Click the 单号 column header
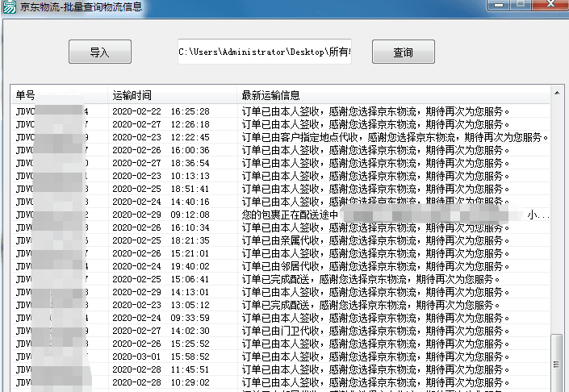 [59, 95]
